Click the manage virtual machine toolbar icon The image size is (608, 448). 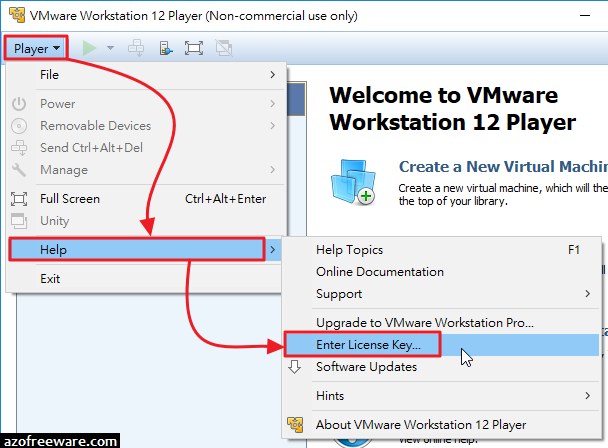click(x=166, y=48)
